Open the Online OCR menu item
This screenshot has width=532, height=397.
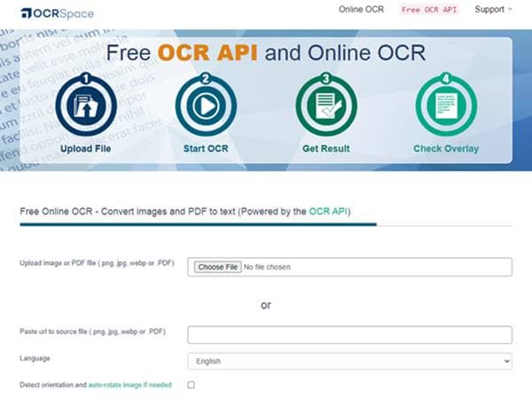click(x=361, y=10)
